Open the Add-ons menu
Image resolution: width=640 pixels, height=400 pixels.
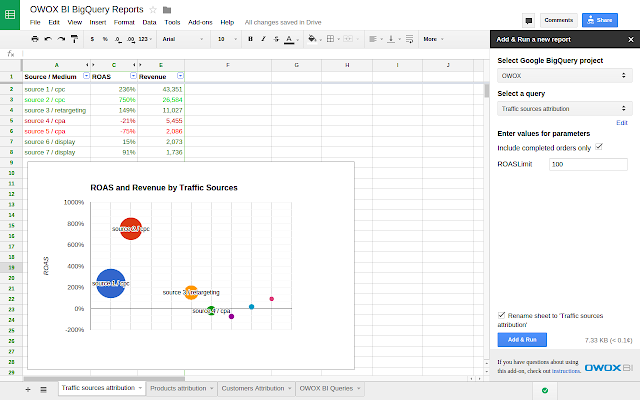tap(200, 22)
